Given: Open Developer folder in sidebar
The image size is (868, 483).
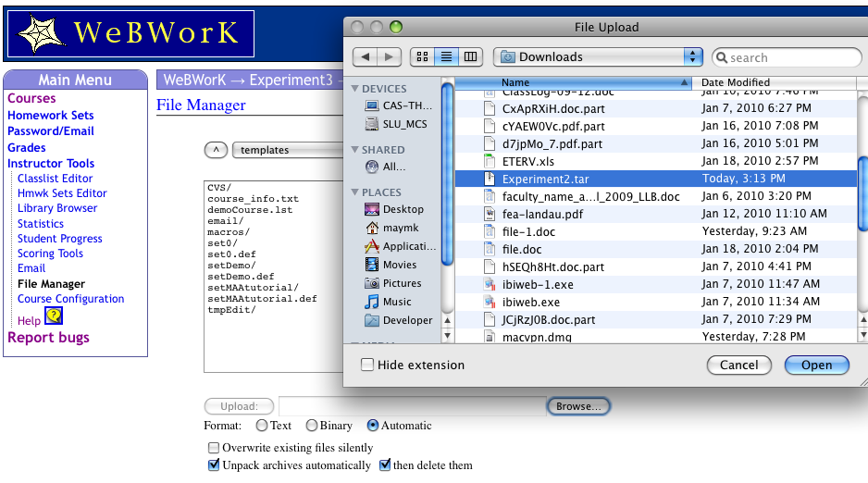Looking at the screenshot, I should tap(399, 320).
